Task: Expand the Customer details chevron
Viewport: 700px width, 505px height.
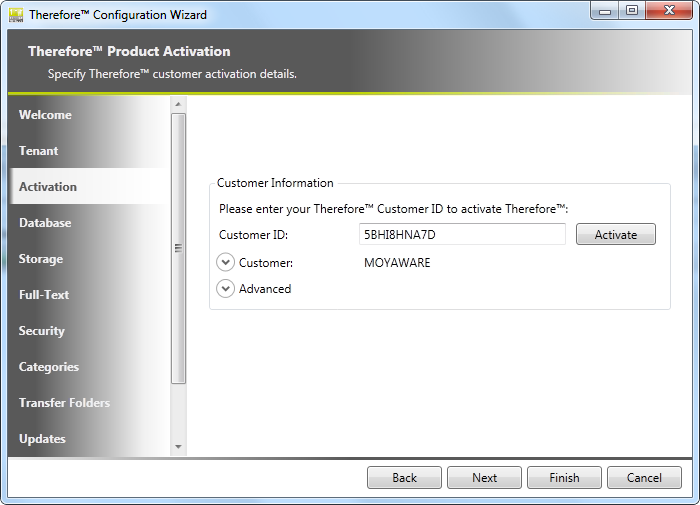Action: pyautogui.click(x=226, y=263)
